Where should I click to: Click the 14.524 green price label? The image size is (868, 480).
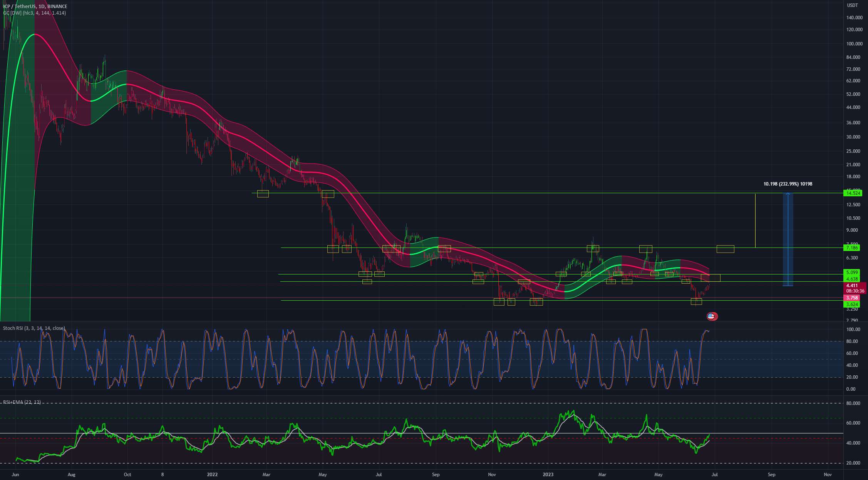click(853, 193)
